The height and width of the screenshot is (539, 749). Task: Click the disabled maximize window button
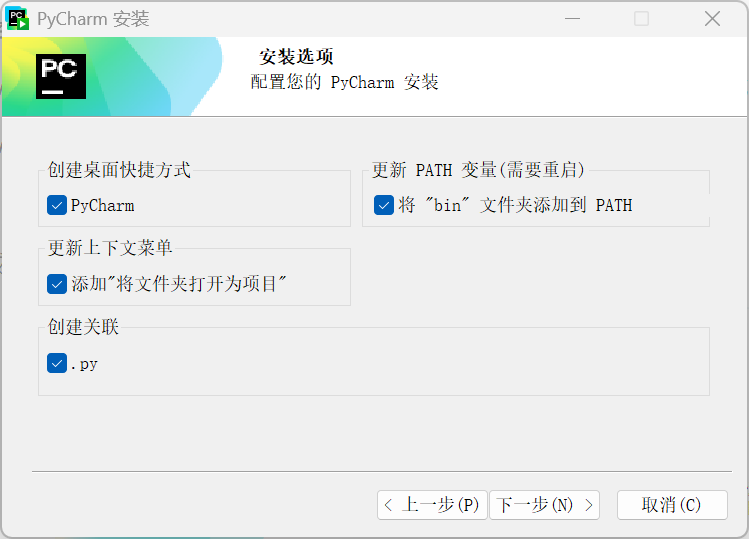click(x=641, y=19)
